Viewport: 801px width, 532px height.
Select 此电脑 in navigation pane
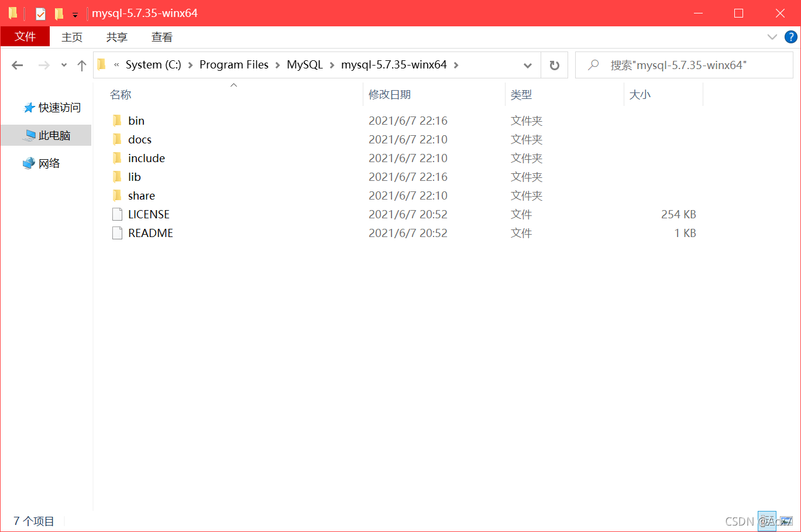click(54, 136)
